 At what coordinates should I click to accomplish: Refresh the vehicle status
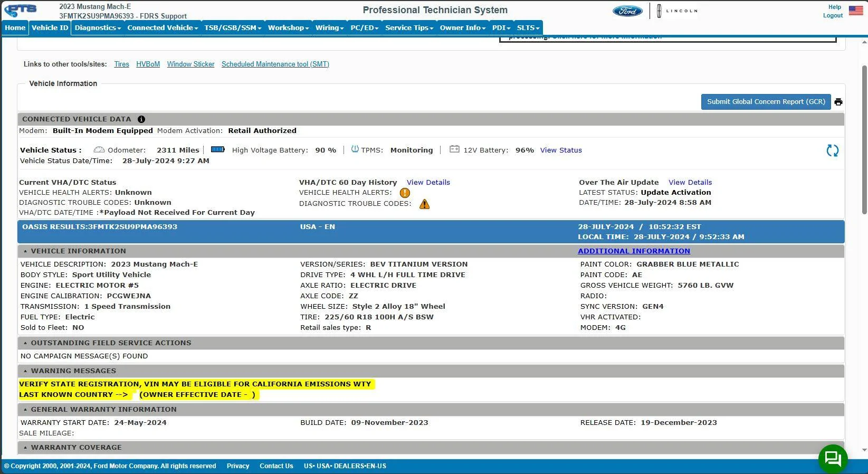click(832, 150)
